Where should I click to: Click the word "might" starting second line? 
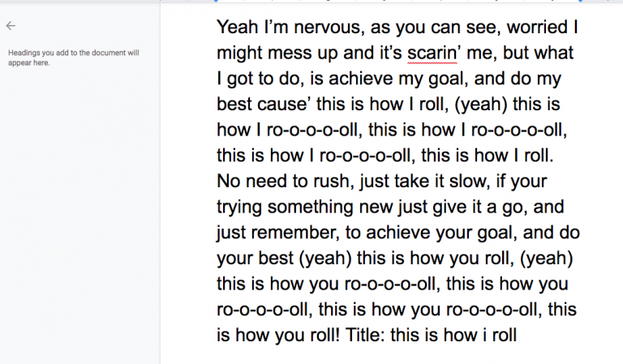(239, 54)
